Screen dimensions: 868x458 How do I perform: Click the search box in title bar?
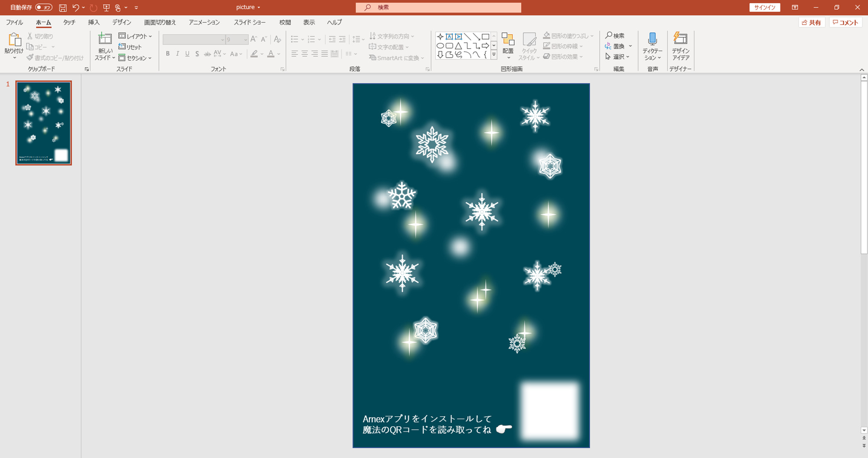click(438, 7)
